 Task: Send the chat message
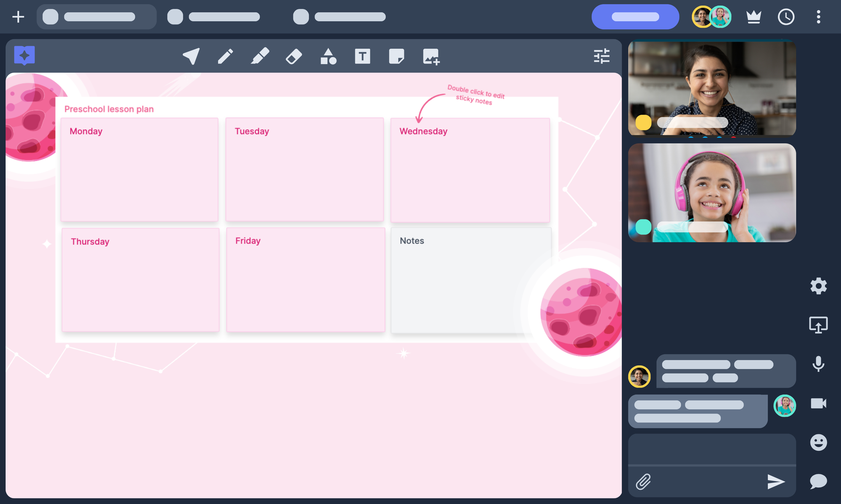tap(775, 481)
